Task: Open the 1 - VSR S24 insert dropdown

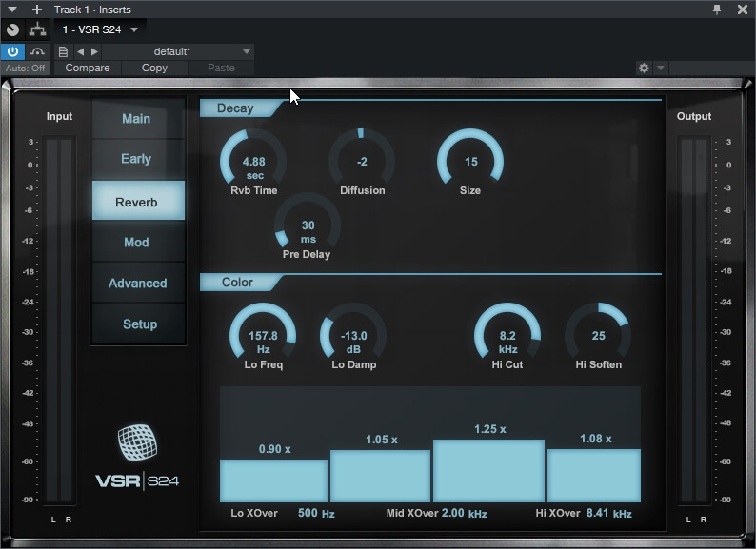Action: click(x=100, y=29)
